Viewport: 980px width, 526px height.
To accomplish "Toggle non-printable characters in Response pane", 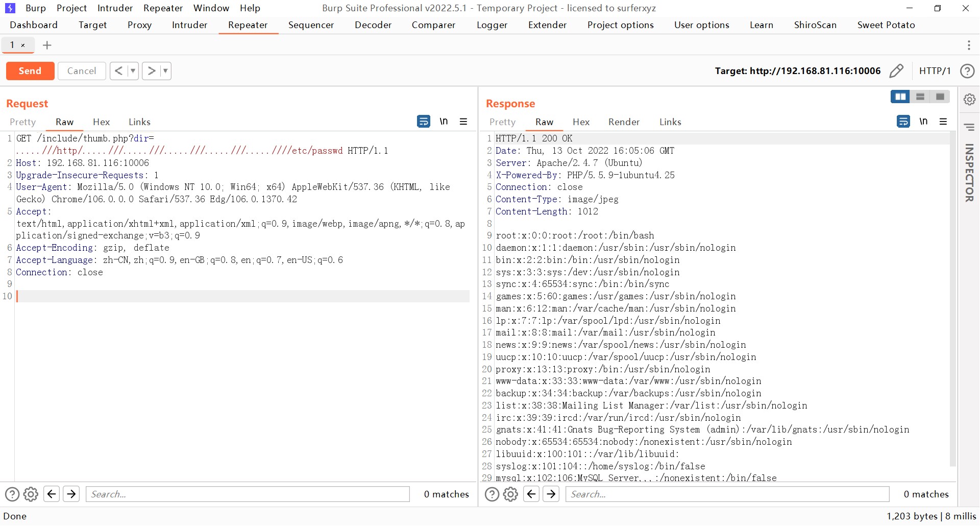I will (923, 122).
